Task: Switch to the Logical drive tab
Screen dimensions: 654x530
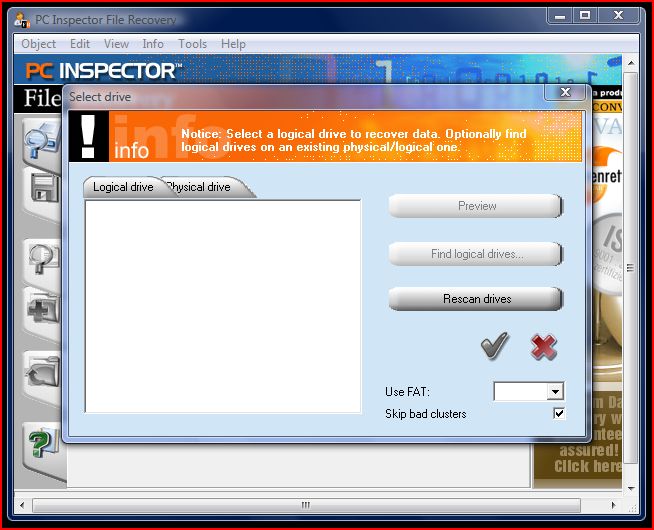Action: [123, 187]
